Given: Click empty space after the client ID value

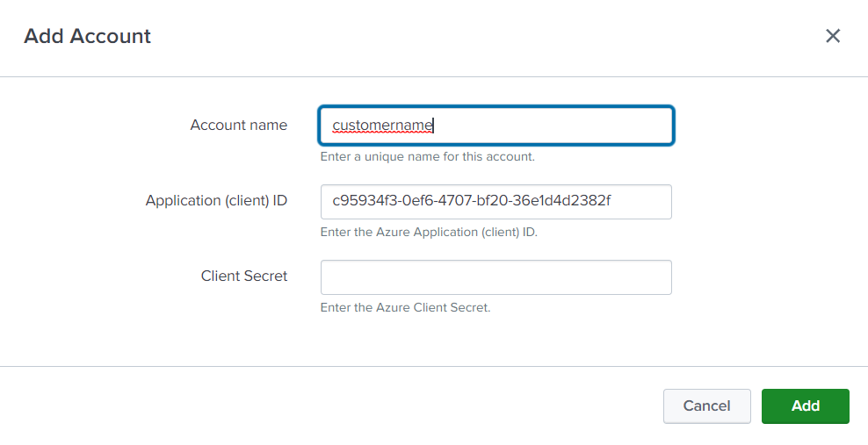Looking at the screenshot, I should [641, 201].
